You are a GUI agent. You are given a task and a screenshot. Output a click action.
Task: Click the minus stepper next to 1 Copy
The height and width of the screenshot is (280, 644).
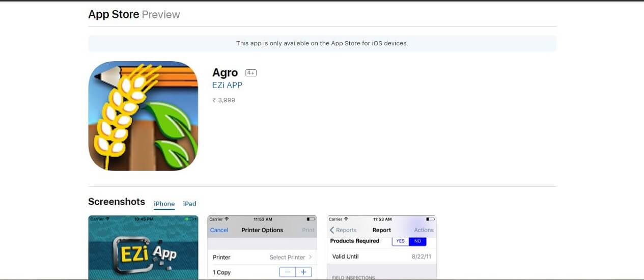pyautogui.click(x=288, y=272)
